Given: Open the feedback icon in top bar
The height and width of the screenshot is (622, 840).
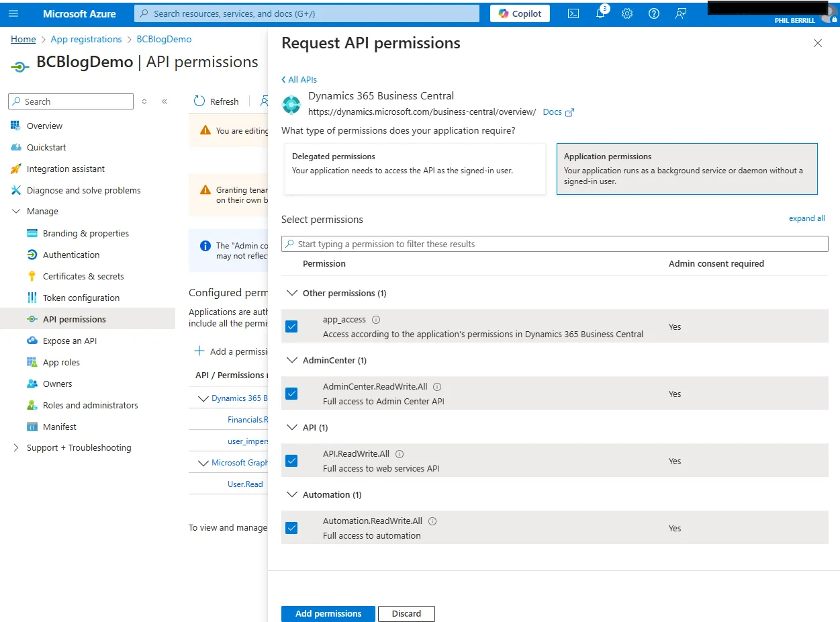Looking at the screenshot, I should [x=681, y=13].
